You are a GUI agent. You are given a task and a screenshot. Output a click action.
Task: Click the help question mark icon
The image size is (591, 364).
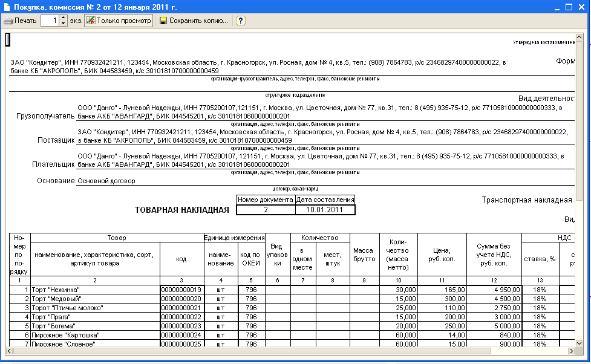coord(240,21)
